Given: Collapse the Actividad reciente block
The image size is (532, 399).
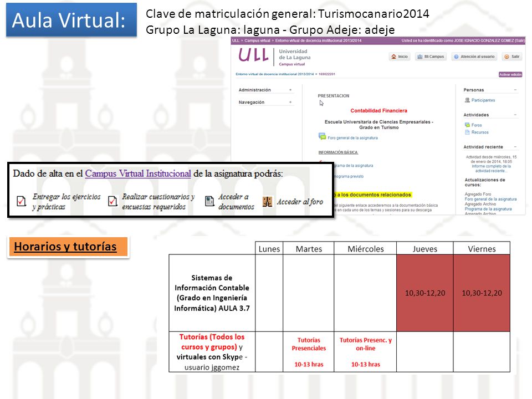Looking at the screenshot, I should coord(515,146).
